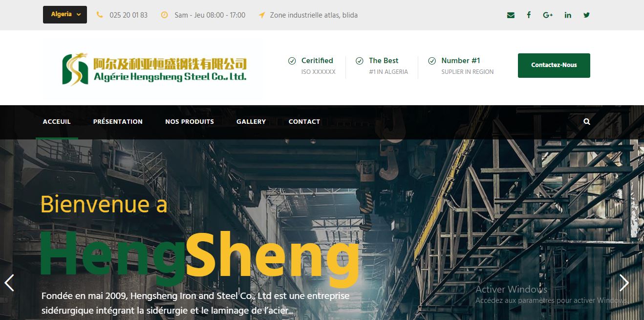
Task: Click the check circle next to Number #1
Action: click(432, 61)
